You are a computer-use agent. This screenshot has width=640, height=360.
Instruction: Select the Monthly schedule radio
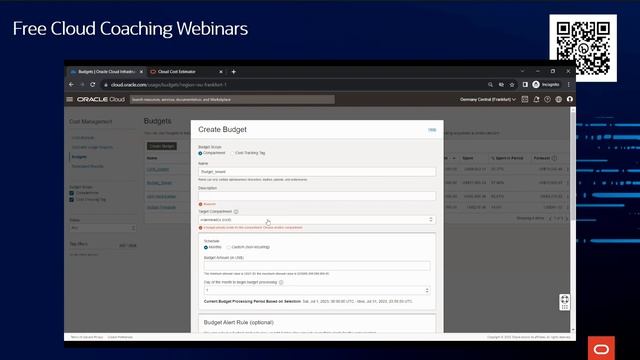pyautogui.click(x=206, y=247)
